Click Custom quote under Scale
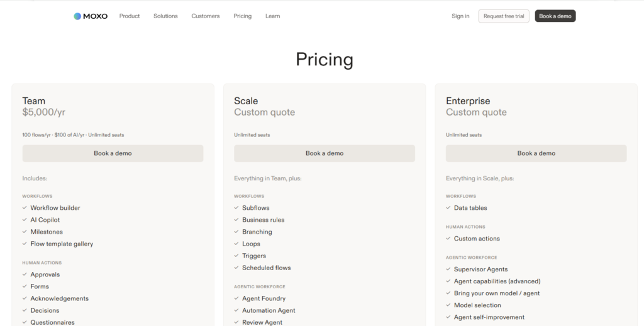644x326 pixels. click(265, 112)
